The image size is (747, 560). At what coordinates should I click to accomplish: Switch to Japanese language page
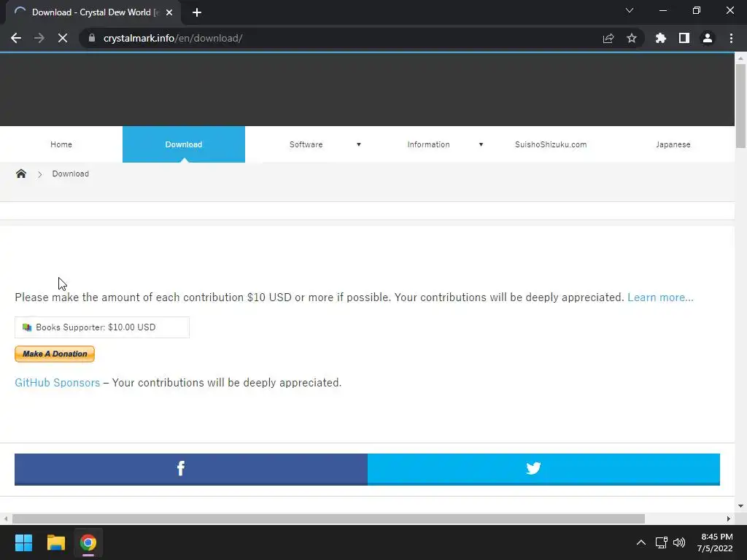click(x=673, y=144)
